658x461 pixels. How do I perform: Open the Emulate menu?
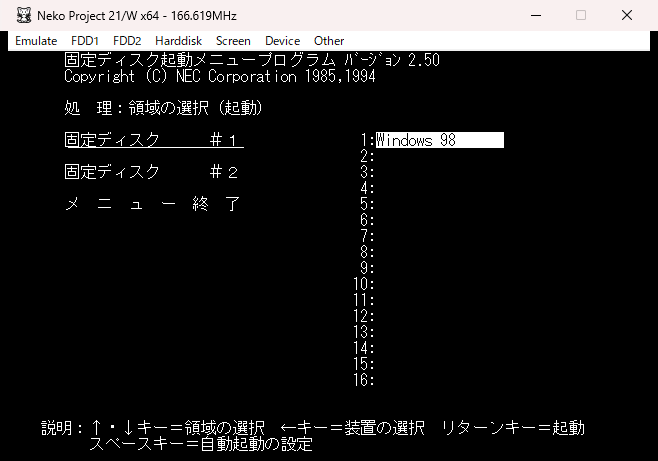click(x=36, y=41)
